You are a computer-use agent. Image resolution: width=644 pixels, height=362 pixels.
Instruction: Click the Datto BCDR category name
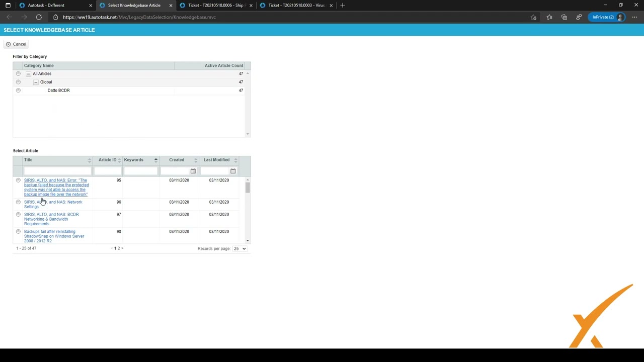pos(58,90)
